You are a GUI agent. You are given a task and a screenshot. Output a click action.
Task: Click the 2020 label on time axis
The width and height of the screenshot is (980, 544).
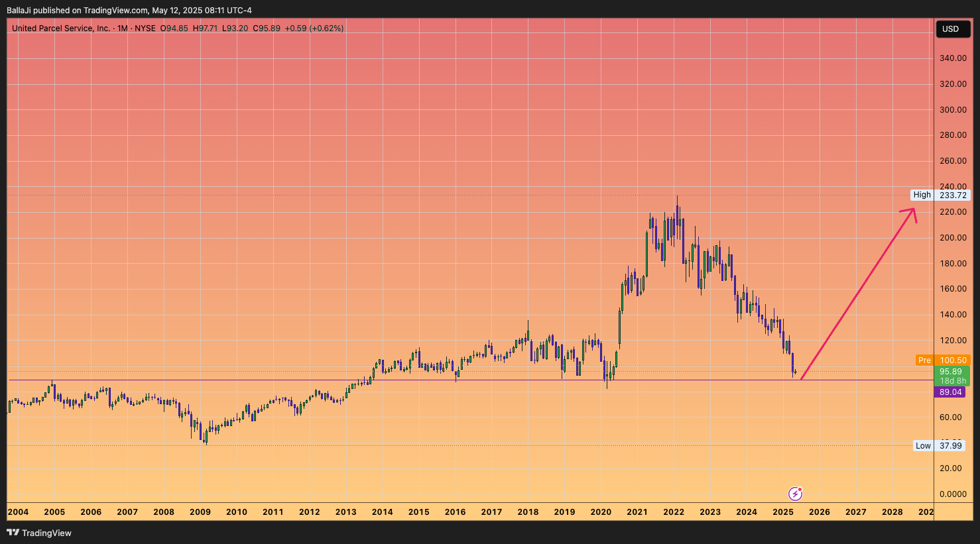(601, 512)
